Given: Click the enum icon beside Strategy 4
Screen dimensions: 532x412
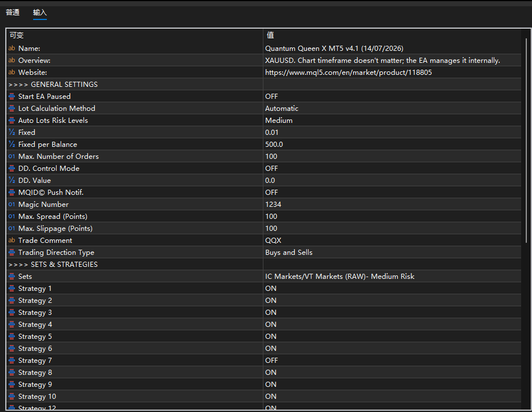Looking at the screenshot, I should tap(11, 325).
